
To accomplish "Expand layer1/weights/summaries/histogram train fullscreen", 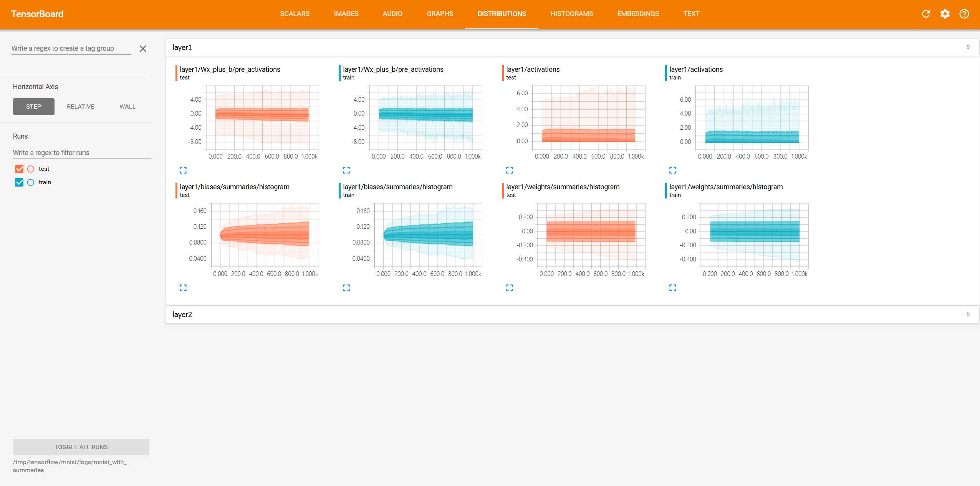I will coord(672,288).
